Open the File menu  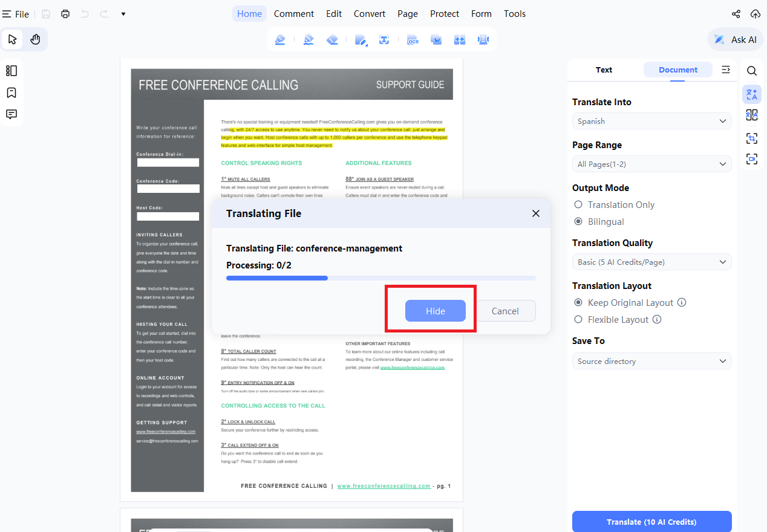16,14
